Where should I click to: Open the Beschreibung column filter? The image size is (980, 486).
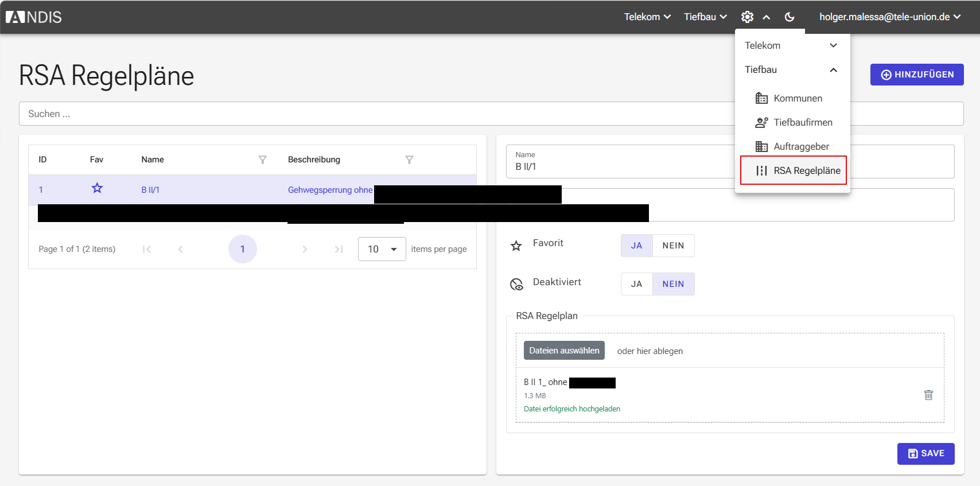click(409, 160)
